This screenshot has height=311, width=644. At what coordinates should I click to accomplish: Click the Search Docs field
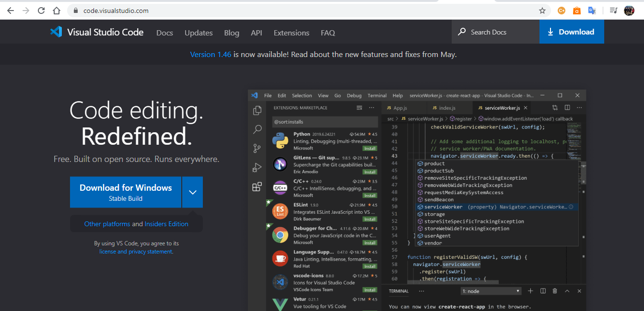pyautogui.click(x=495, y=32)
